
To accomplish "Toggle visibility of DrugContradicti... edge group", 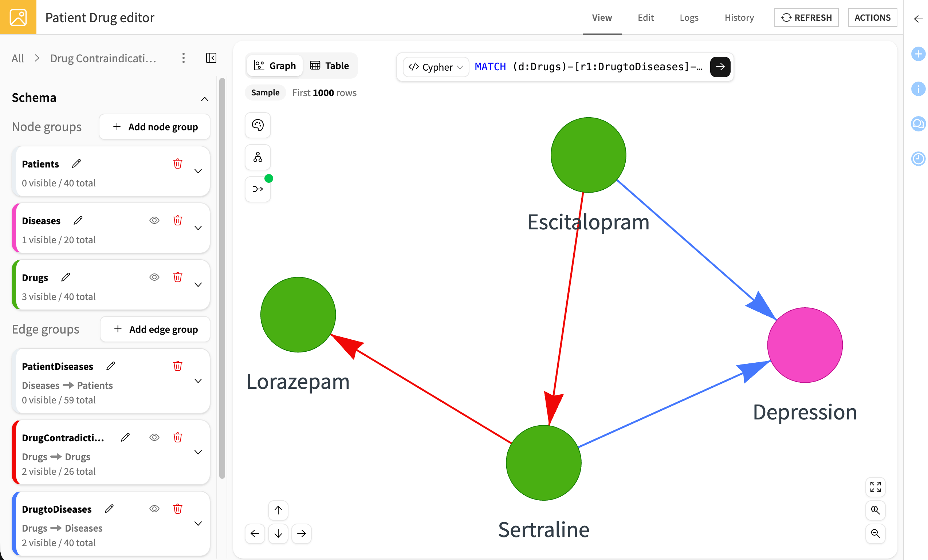I will (x=154, y=438).
